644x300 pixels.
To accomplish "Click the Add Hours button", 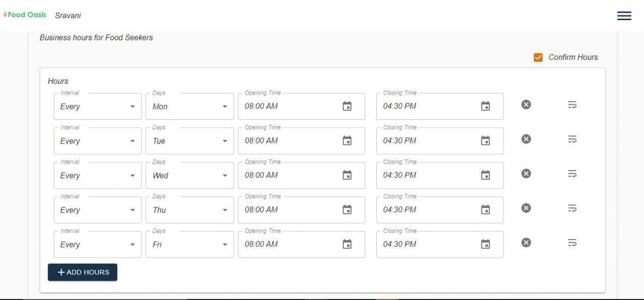I will tap(83, 272).
